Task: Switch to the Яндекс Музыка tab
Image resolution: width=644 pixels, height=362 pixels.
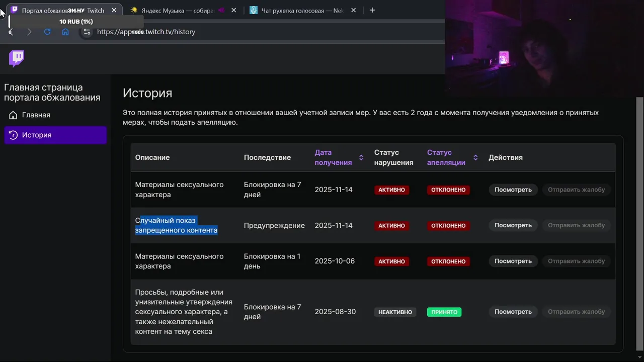Action: tap(176, 10)
